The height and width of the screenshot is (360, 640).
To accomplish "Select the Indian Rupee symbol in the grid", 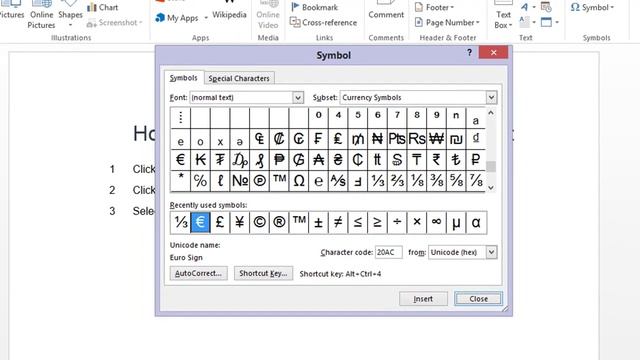I will click(x=436, y=160).
